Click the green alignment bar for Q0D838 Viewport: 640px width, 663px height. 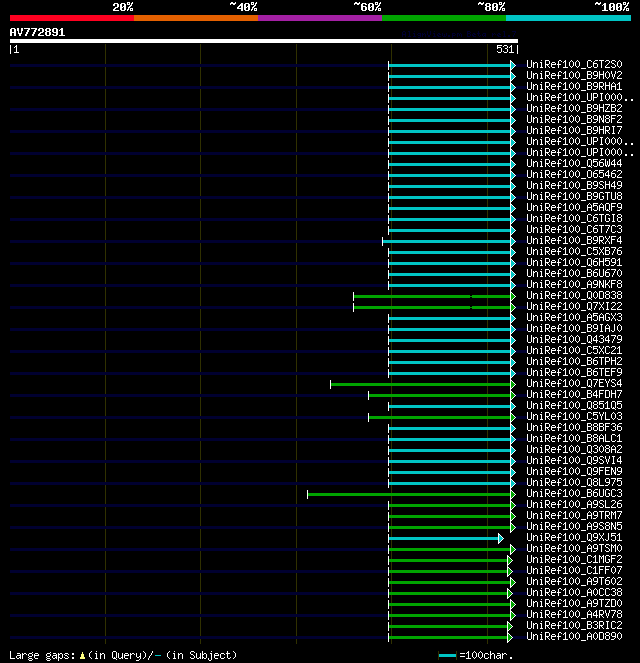pyautogui.click(x=432, y=296)
